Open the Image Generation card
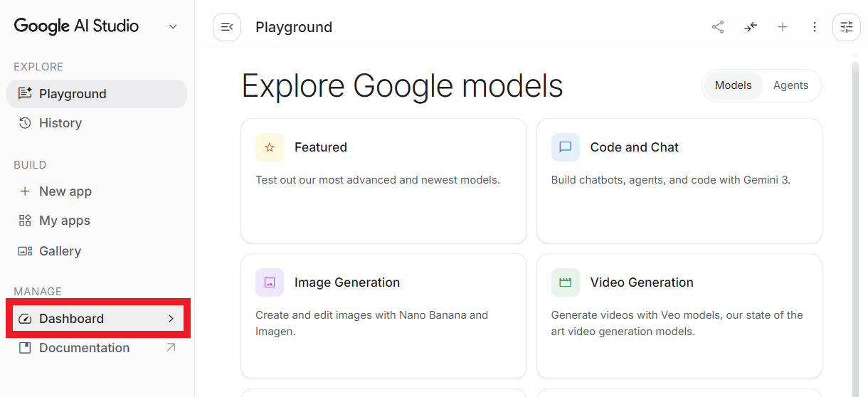Screen dimensions: 868x397 click(x=384, y=317)
